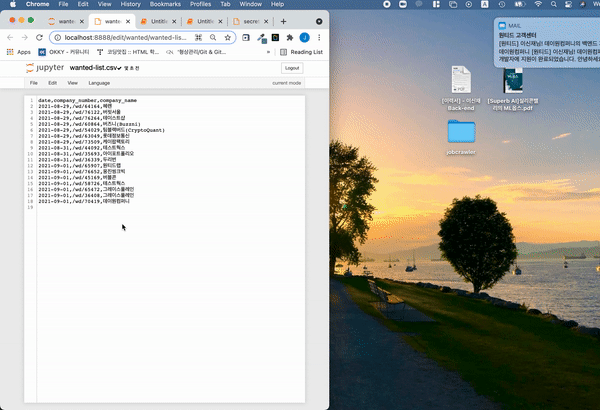Open Control Center icon in menu bar
The image size is (600, 410).
coord(568,4)
